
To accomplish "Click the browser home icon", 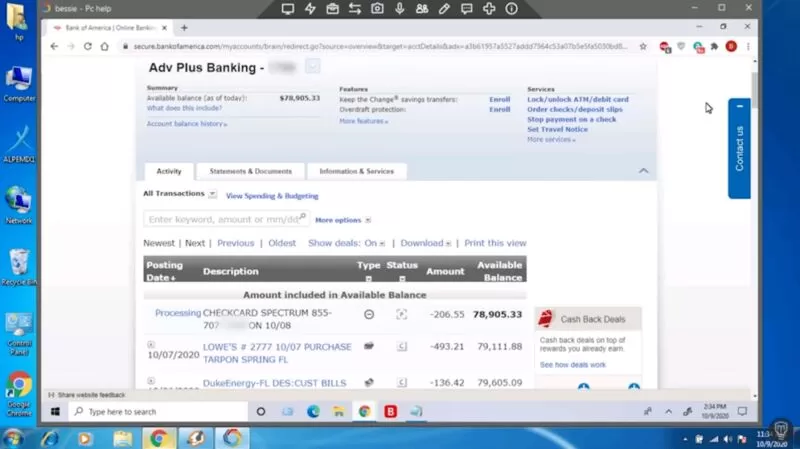I will pyautogui.click(x=105, y=46).
